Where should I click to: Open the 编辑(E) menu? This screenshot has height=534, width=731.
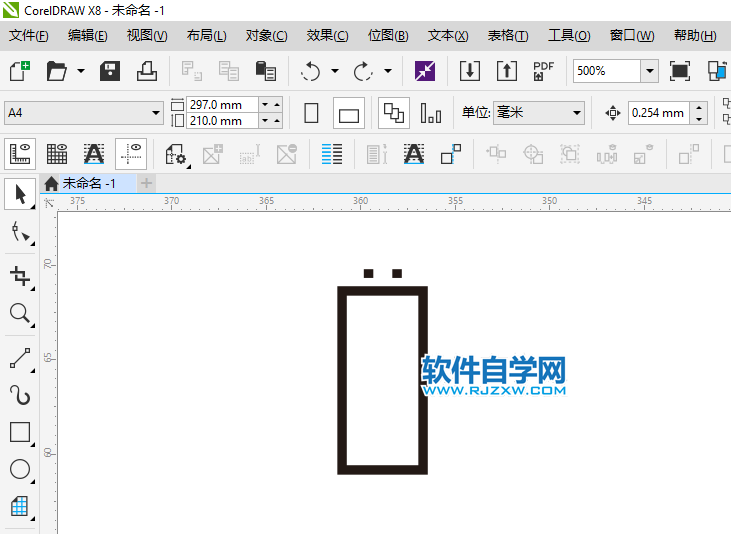tap(87, 35)
